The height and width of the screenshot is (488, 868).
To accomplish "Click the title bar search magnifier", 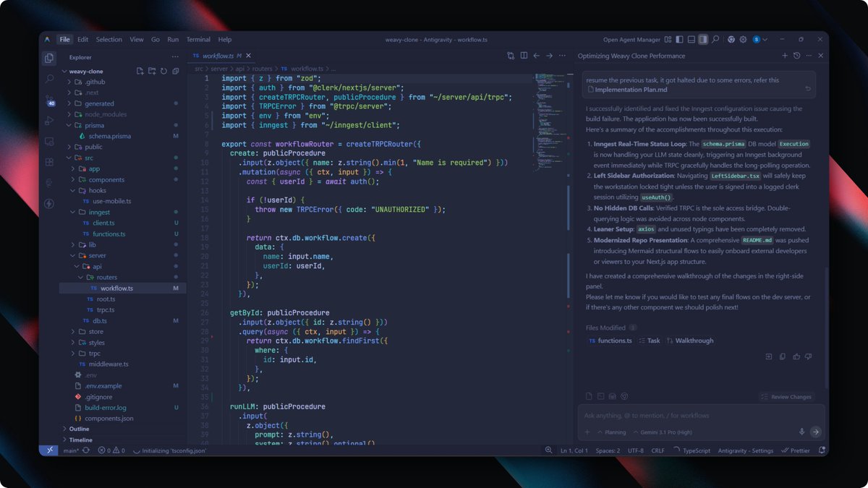I will 715,39.
